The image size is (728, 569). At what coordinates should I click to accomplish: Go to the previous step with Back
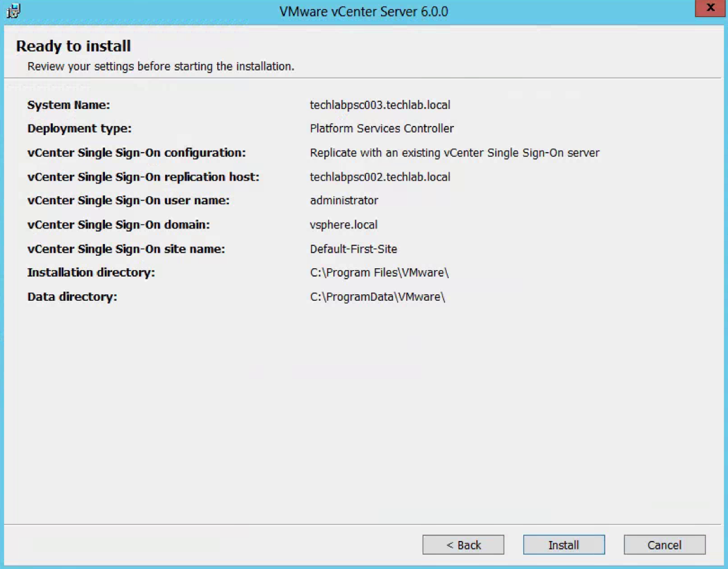(463, 544)
